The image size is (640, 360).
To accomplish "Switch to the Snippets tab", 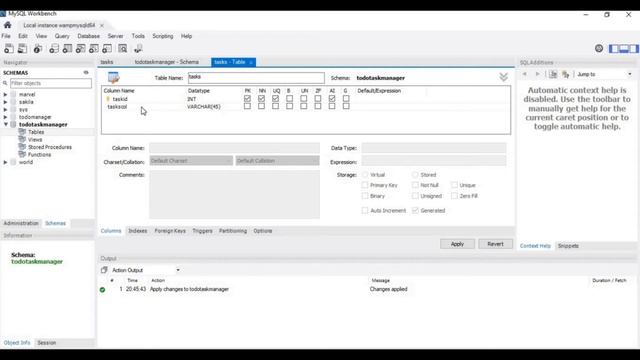I will [568, 246].
